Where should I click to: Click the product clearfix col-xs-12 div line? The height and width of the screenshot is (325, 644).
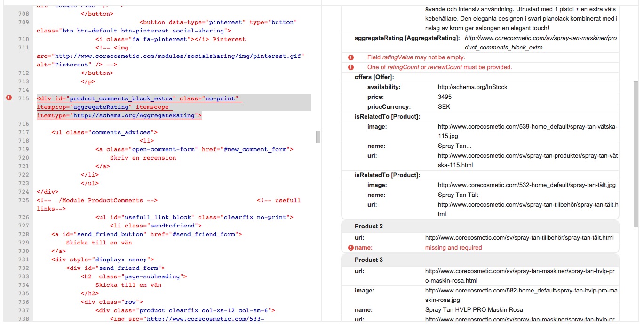pos(185,310)
